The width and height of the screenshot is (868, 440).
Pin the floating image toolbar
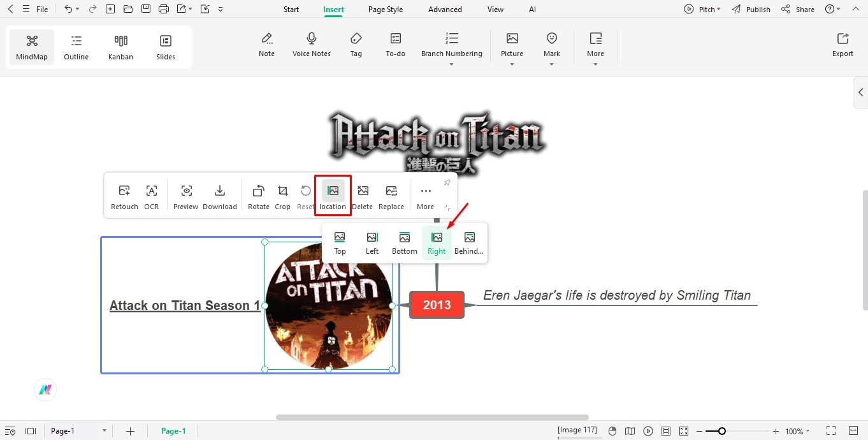[447, 183]
